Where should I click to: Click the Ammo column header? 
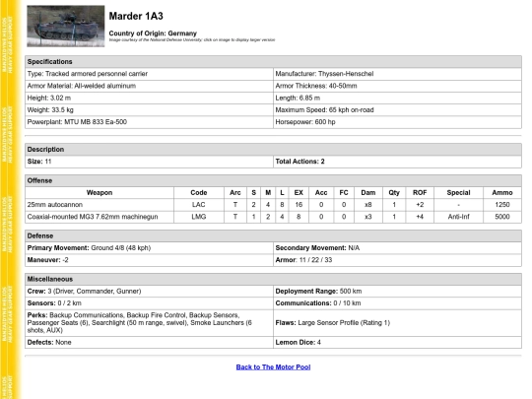tap(502, 193)
